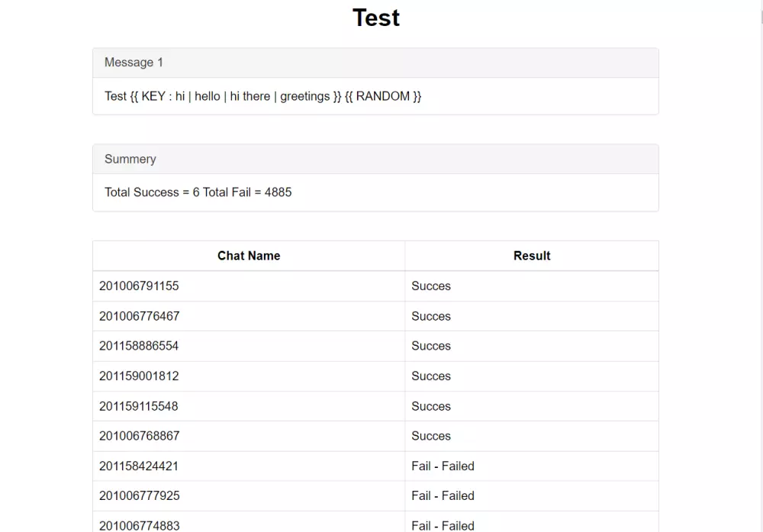
Task: Click the Fail - Failed result for 201158424421
Action: [443, 466]
